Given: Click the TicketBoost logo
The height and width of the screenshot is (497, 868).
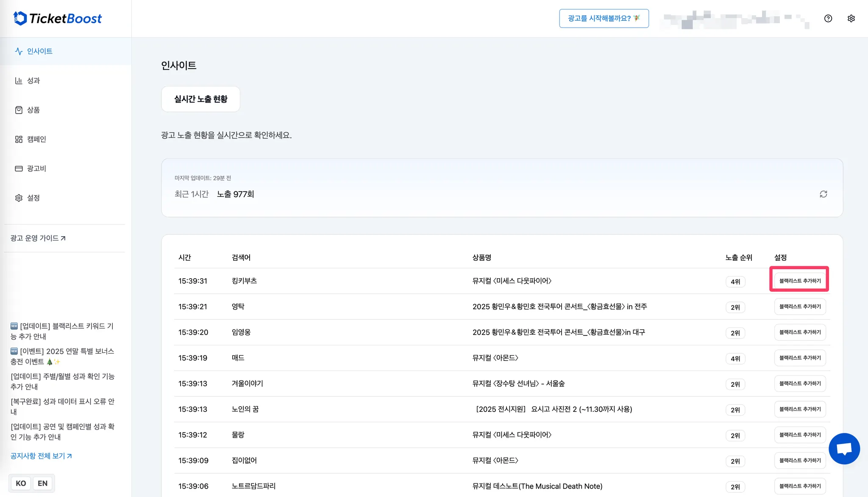Looking at the screenshot, I should [58, 18].
